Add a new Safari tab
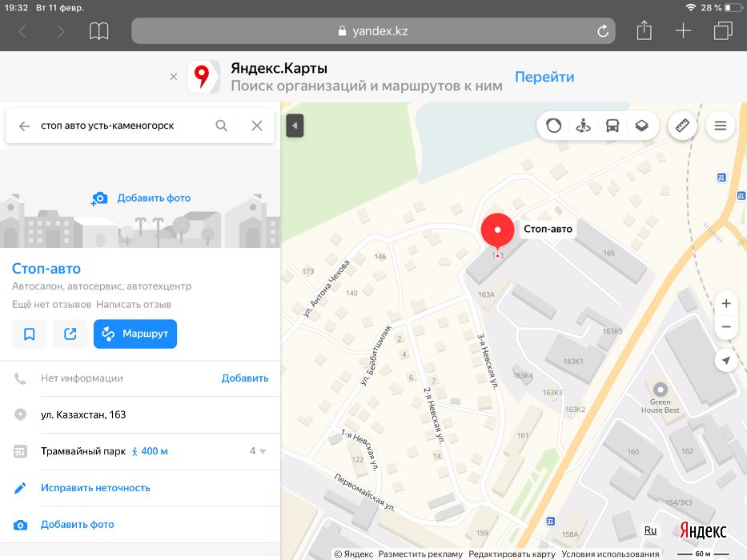747x560 pixels. [x=683, y=31]
